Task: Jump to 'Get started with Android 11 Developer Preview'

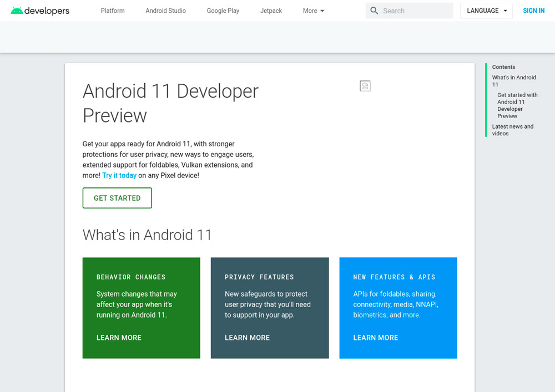Action: [x=517, y=105]
